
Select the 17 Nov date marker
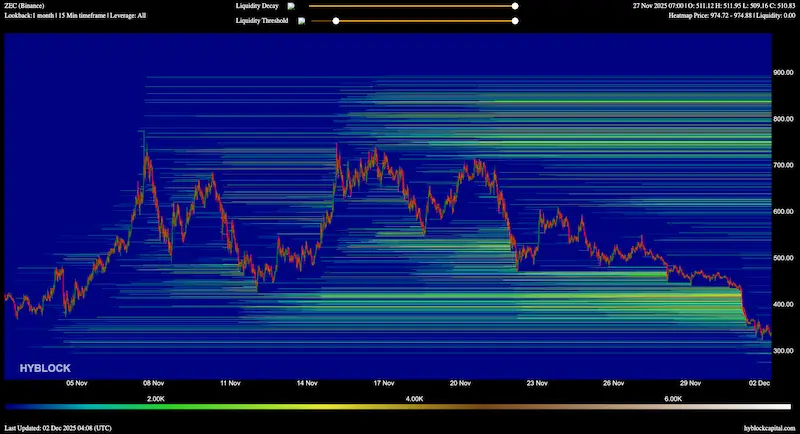(x=384, y=382)
